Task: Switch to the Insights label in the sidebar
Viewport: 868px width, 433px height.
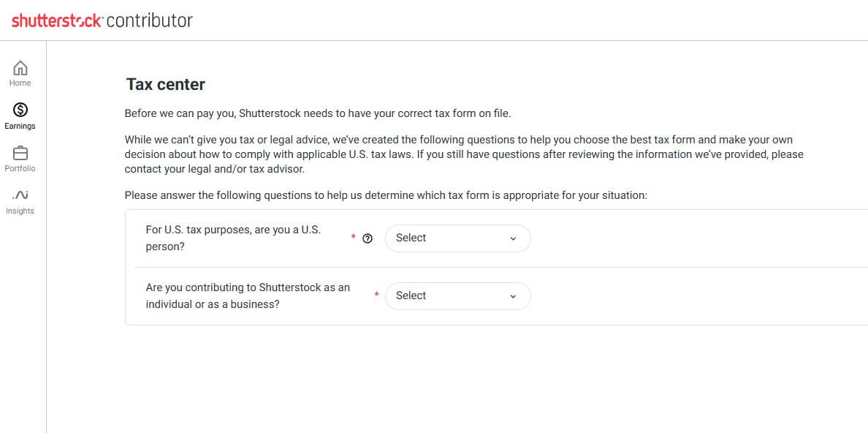Action: [x=20, y=211]
